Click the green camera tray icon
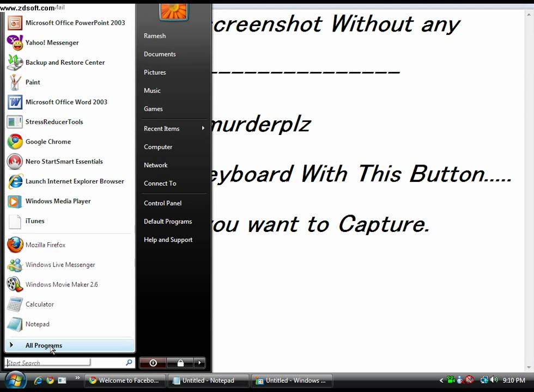Screen dimensions: 534x392 pyautogui.click(x=451, y=379)
